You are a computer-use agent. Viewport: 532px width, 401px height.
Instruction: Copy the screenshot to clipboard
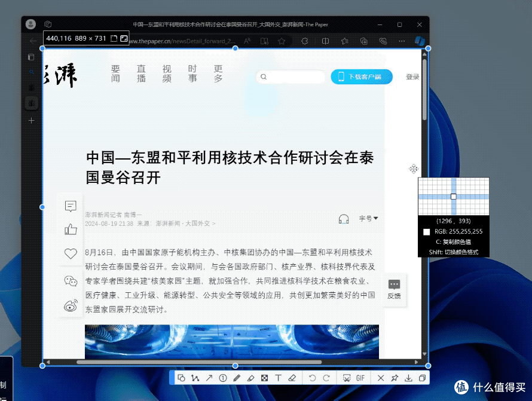[422, 378]
